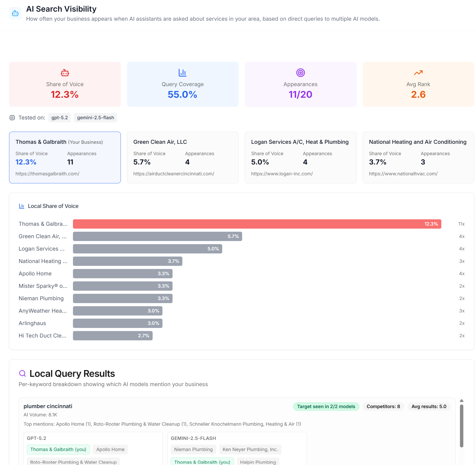Select the Thomas & Galbraith business card
The width and height of the screenshot is (476, 465).
tap(65, 157)
